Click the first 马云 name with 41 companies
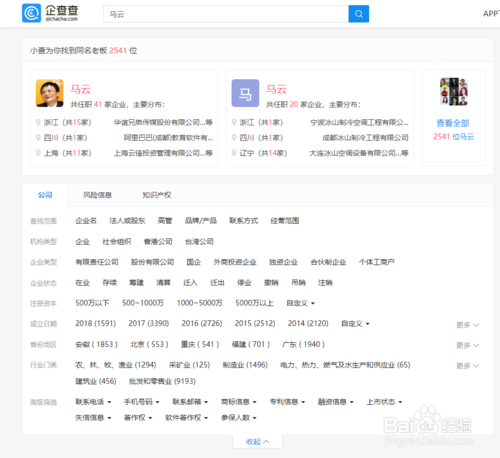500x458 pixels. coord(80,89)
